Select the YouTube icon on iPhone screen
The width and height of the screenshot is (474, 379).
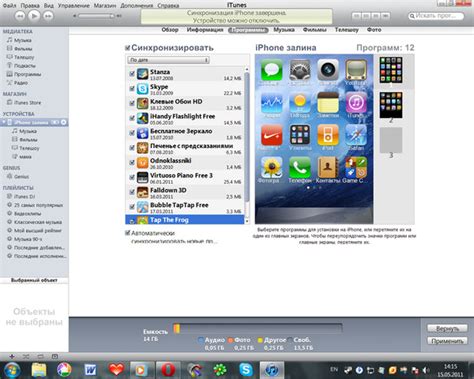(356, 70)
